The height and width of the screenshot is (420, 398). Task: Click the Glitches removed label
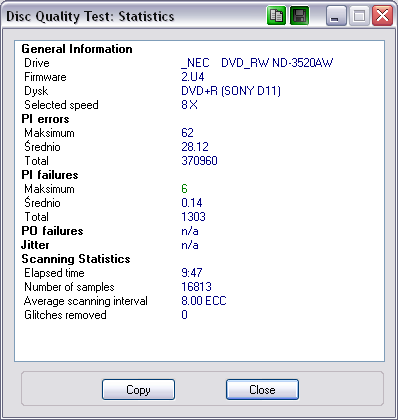pyautogui.click(x=65, y=315)
